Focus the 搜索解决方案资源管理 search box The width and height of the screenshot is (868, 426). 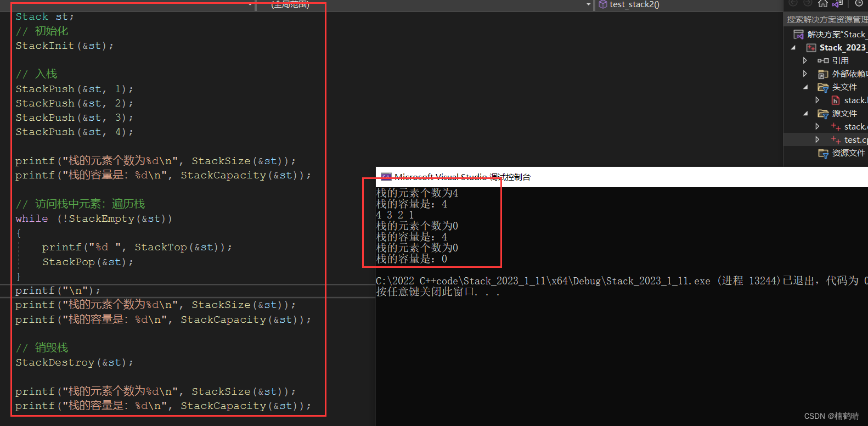tap(827, 20)
